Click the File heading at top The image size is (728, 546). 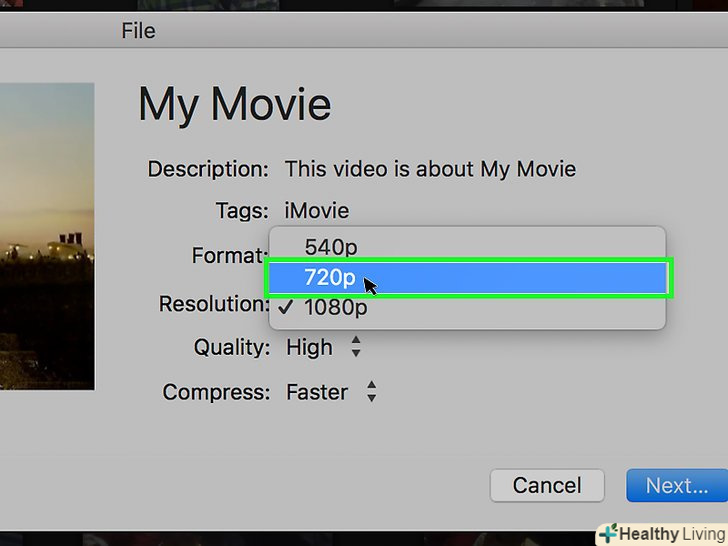tap(138, 31)
